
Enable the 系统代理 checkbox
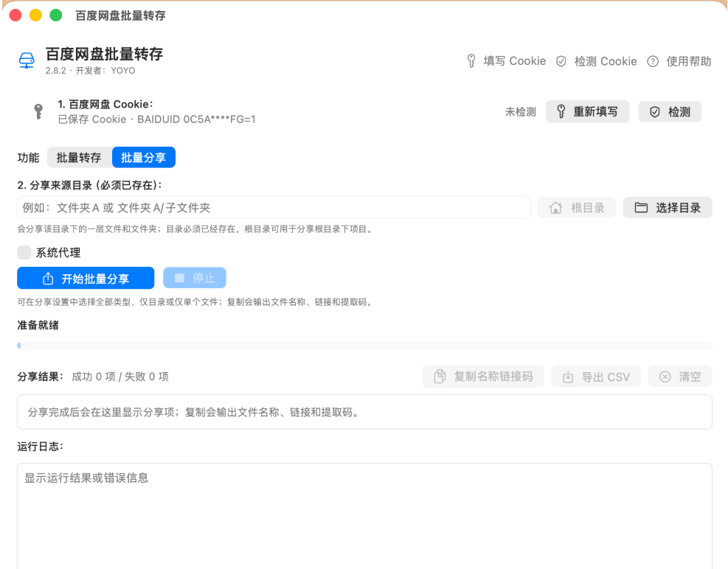(24, 253)
